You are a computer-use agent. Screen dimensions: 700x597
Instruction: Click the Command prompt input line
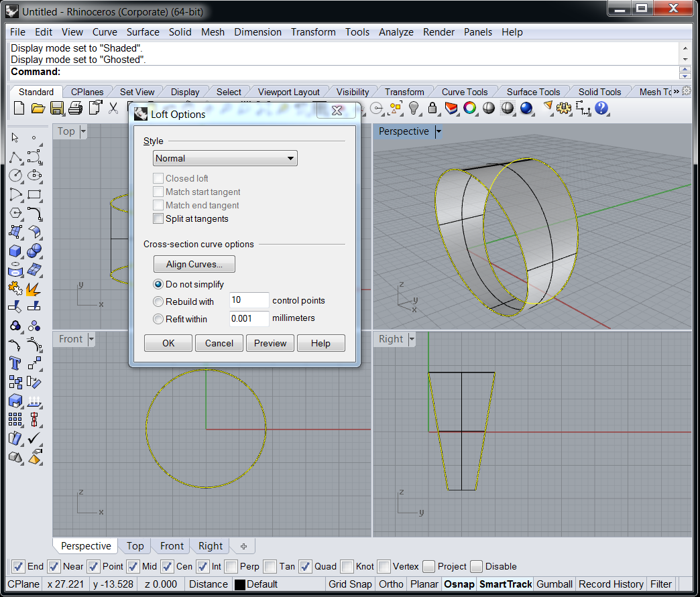(x=344, y=72)
